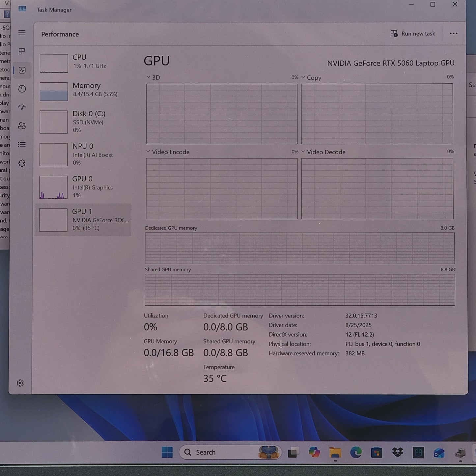The image size is (476, 476).
Task: Close the Task Manager window
Action: point(455,4)
